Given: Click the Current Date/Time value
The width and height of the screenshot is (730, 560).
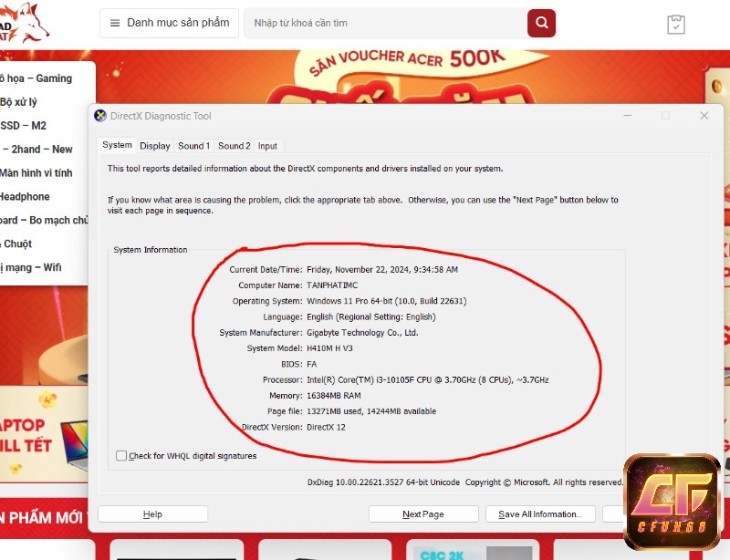Looking at the screenshot, I should coord(382,270).
